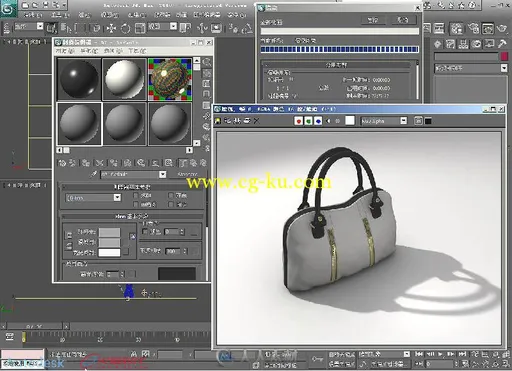Click Go to Start playback button
Image resolution: width=512 pixels, height=371 pixels.
[419, 354]
